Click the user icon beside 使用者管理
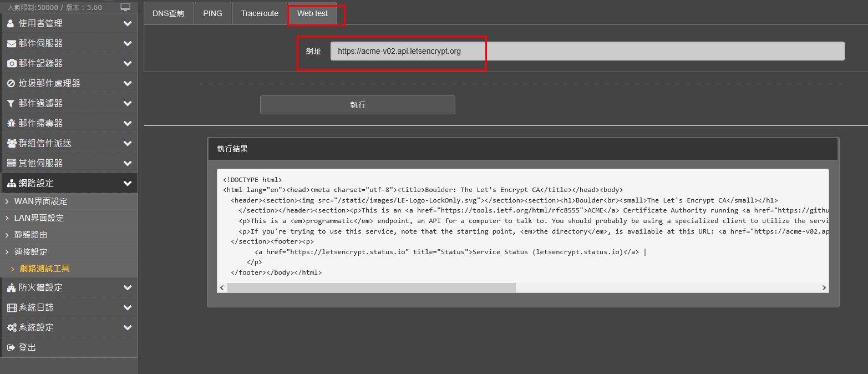The height and width of the screenshot is (374, 868). [11, 23]
